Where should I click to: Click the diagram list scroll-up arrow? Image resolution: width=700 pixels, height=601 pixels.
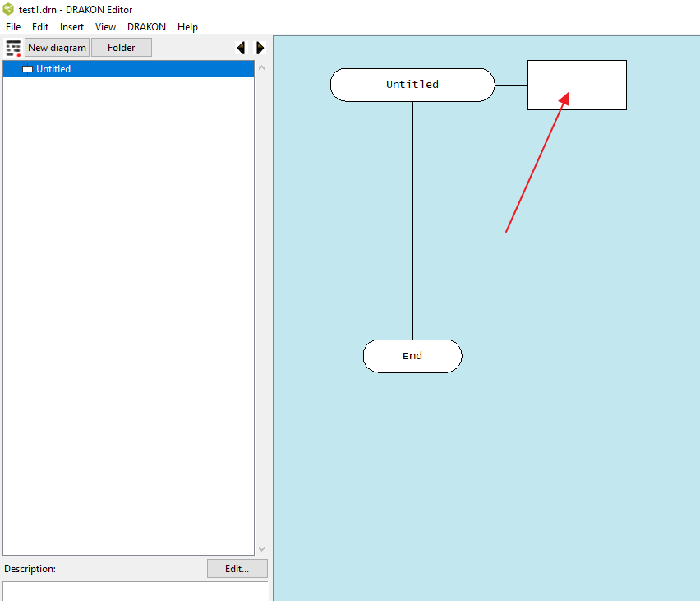pyautogui.click(x=261, y=67)
